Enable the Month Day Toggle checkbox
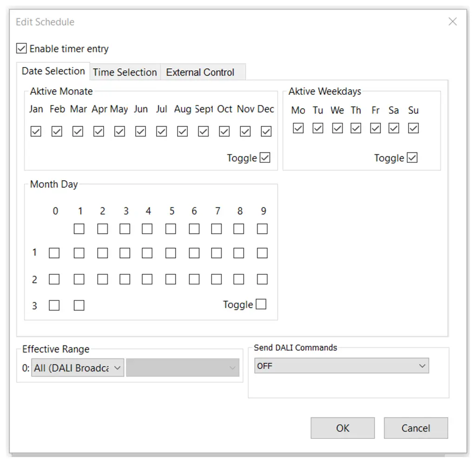Image resolution: width=476 pixels, height=464 pixels. [260, 304]
